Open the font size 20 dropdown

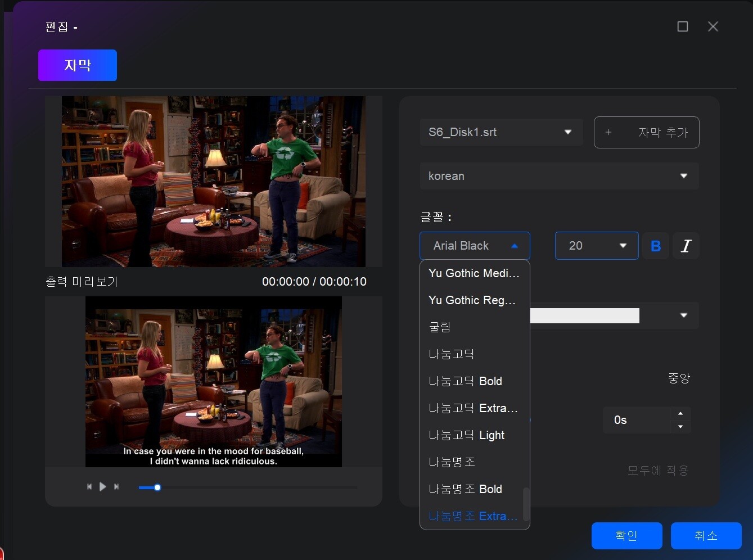(596, 246)
